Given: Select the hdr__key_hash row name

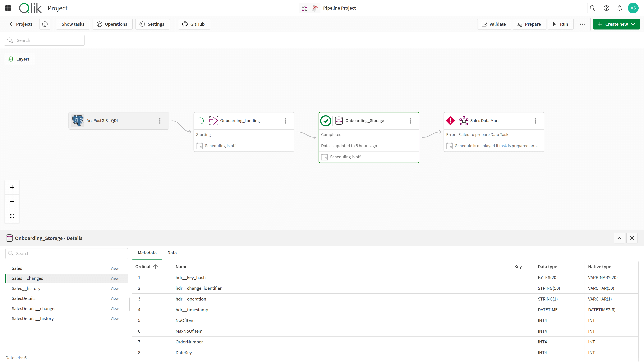Looking at the screenshot, I should click(190, 278).
